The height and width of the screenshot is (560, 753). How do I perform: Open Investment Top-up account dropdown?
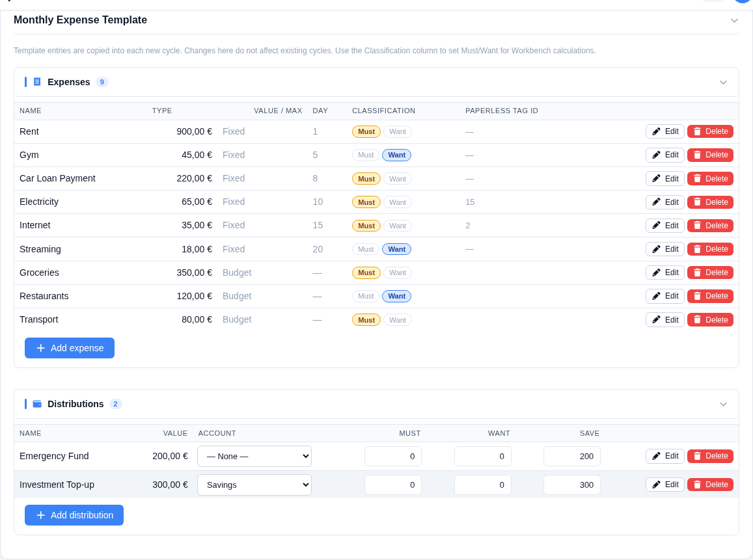(x=254, y=485)
